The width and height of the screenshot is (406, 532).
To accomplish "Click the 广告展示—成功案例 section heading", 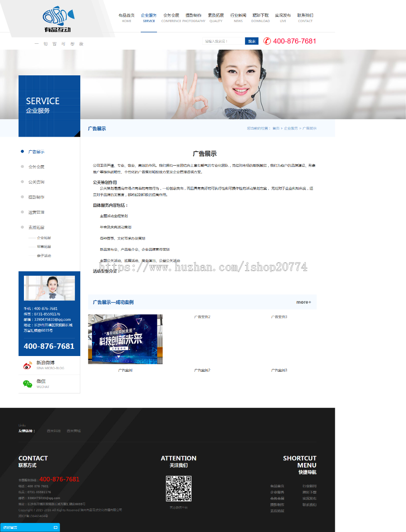I will pyautogui.click(x=113, y=302).
